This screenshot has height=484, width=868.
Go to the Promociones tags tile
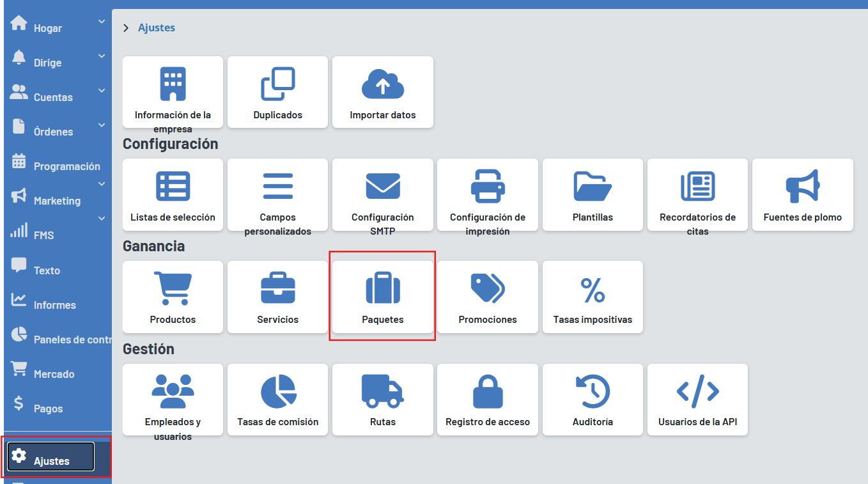pos(488,297)
